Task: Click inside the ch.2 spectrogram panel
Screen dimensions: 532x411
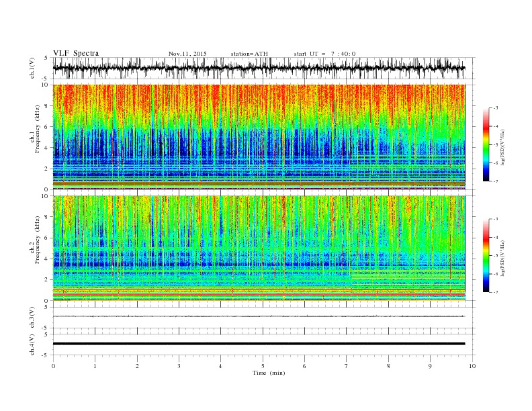Action: pyautogui.click(x=259, y=248)
